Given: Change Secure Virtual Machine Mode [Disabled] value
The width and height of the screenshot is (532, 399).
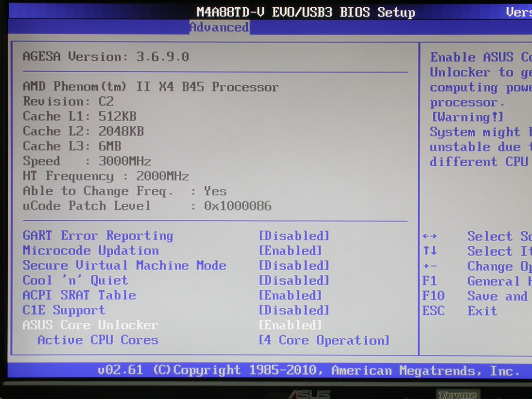Looking at the screenshot, I should tap(294, 265).
